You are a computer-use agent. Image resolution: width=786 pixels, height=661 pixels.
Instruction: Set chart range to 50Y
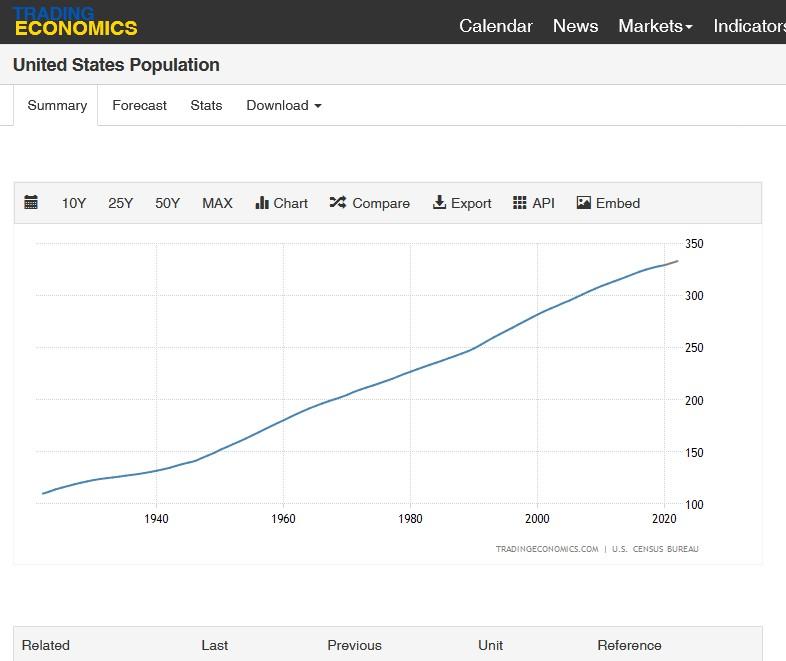tap(167, 203)
